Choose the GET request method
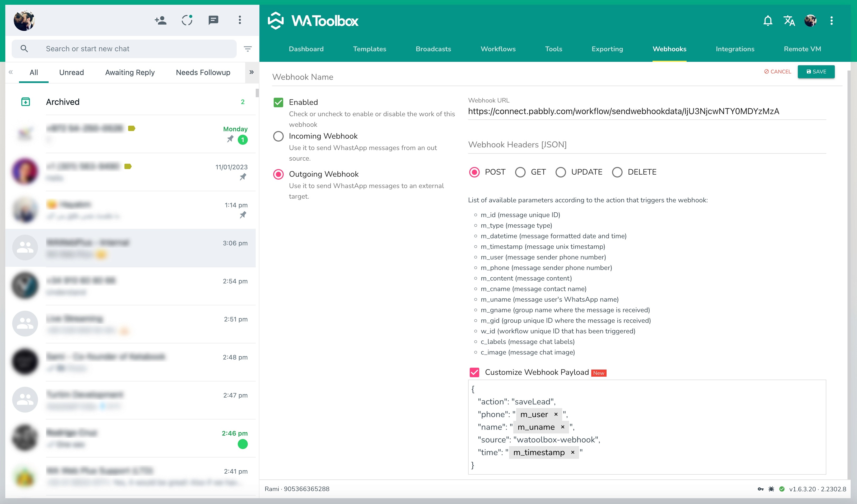The width and height of the screenshot is (857, 504). [520, 172]
